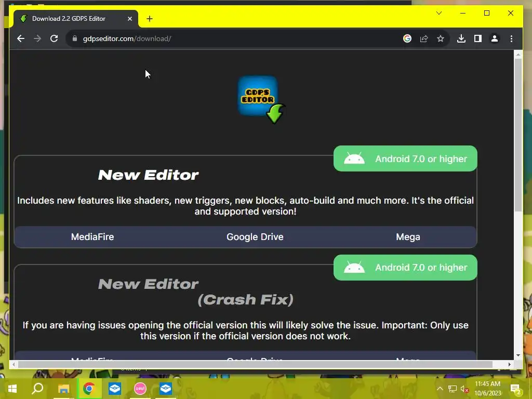The height and width of the screenshot is (399, 532).
Task: Close the Download 2.2 GDPS Editor tab
Action: click(129, 19)
